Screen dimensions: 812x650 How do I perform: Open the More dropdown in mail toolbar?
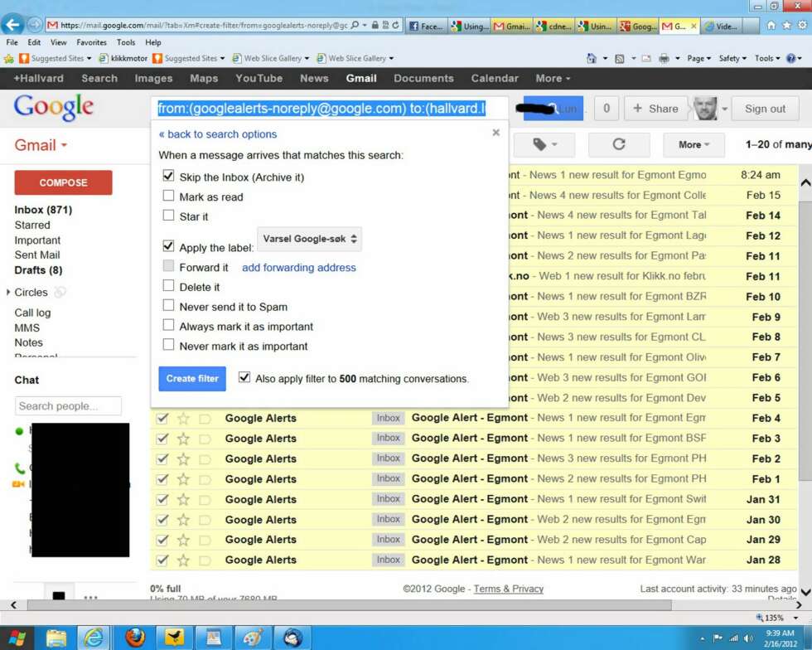point(694,144)
